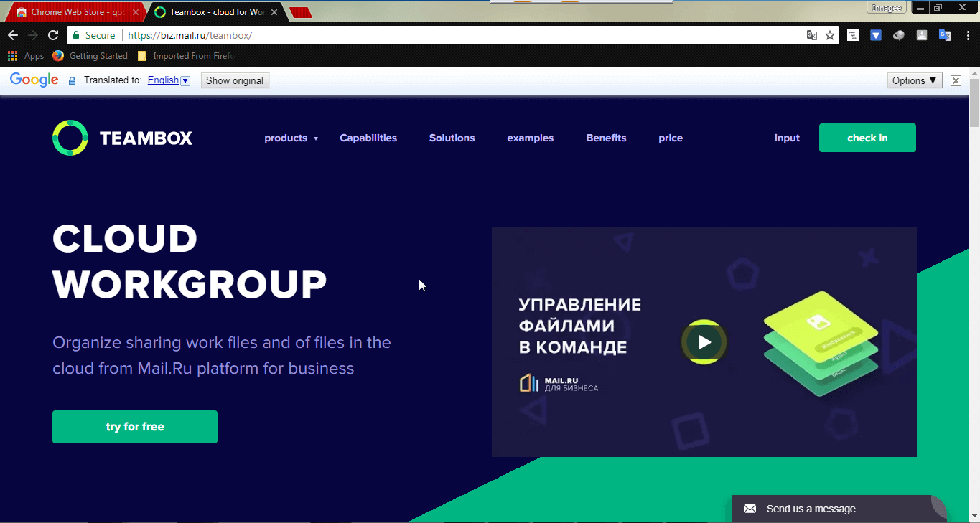Click the translate icon in the address bar
This screenshot has width=980, height=523.
point(812,34)
